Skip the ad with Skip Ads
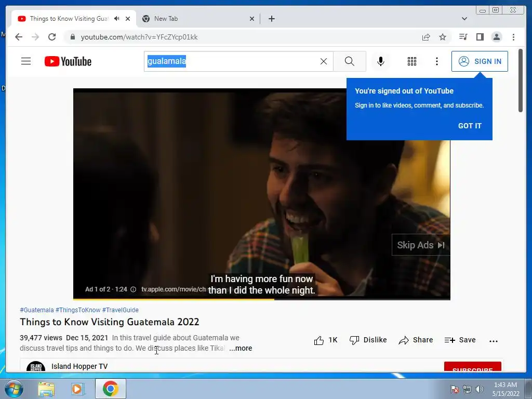The image size is (532, 399). 421,245
